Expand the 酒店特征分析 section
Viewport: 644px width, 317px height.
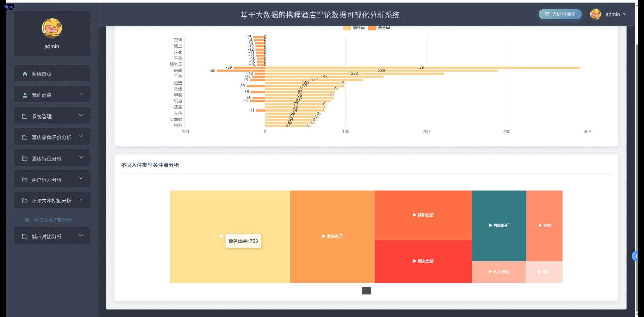point(51,158)
